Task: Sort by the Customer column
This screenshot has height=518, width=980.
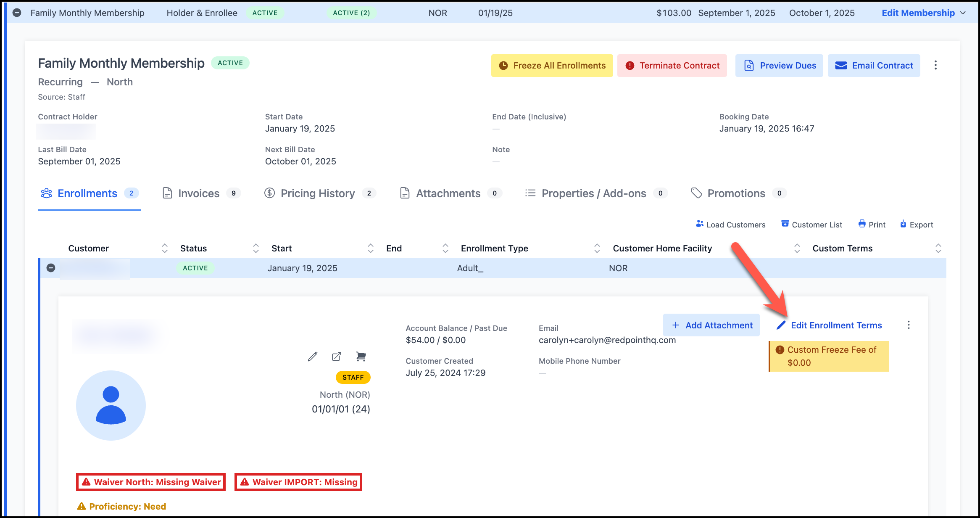Action: click(x=164, y=248)
